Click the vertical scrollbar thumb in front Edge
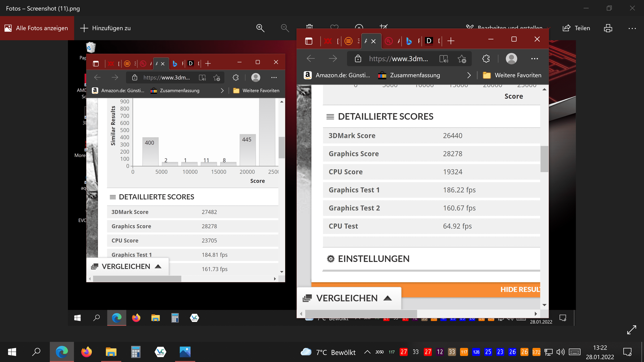Viewport: 644px width, 362px height. pyautogui.click(x=544, y=159)
